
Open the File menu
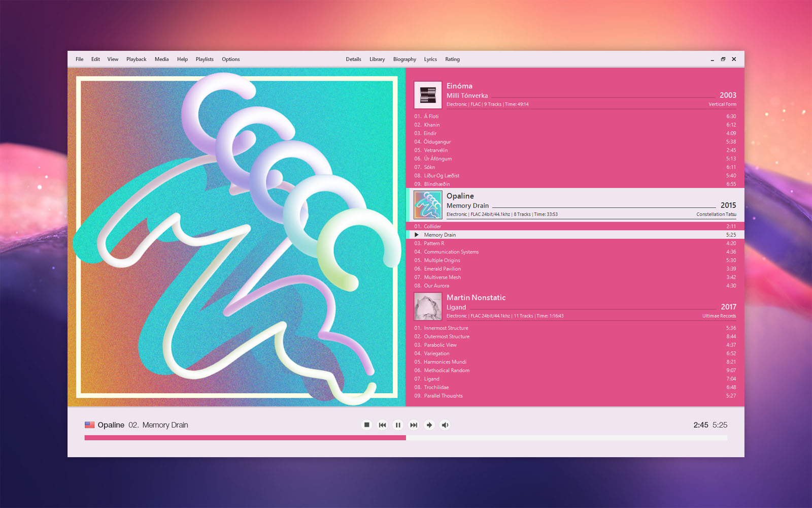(x=80, y=59)
